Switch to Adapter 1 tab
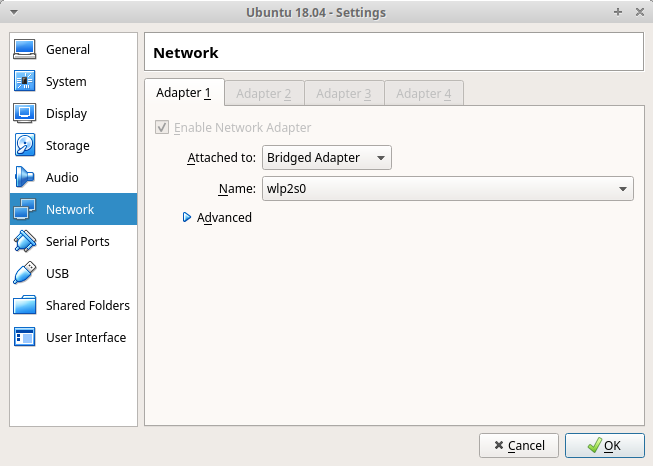653x466 pixels. point(184,92)
